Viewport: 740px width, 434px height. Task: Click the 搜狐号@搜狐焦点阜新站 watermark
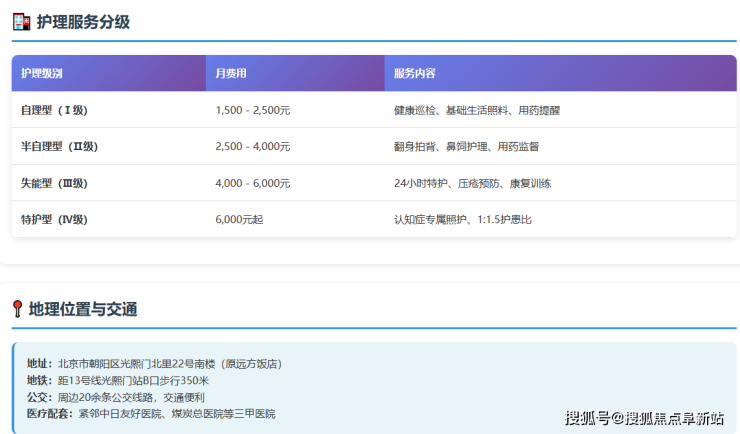[644, 417]
